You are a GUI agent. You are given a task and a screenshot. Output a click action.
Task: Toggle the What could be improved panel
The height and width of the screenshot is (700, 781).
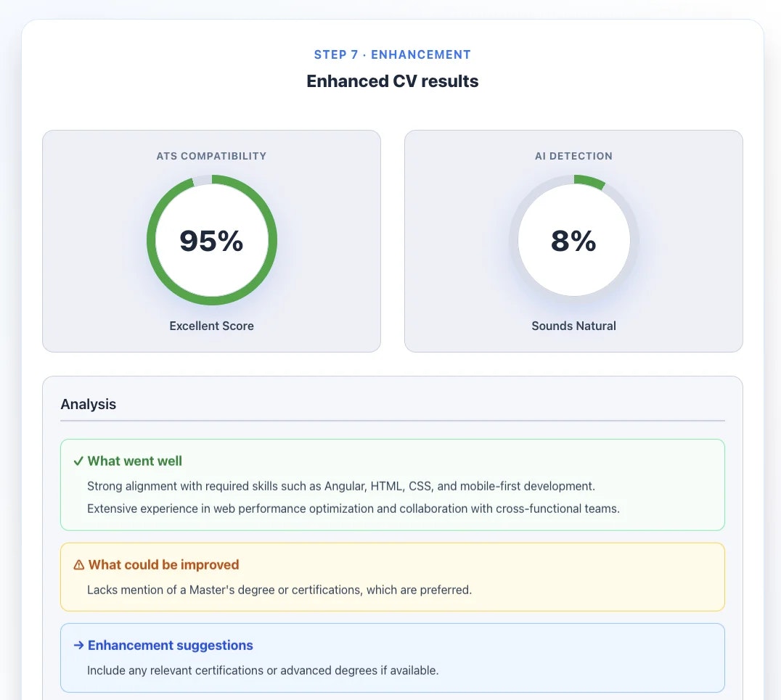pyautogui.click(x=392, y=577)
